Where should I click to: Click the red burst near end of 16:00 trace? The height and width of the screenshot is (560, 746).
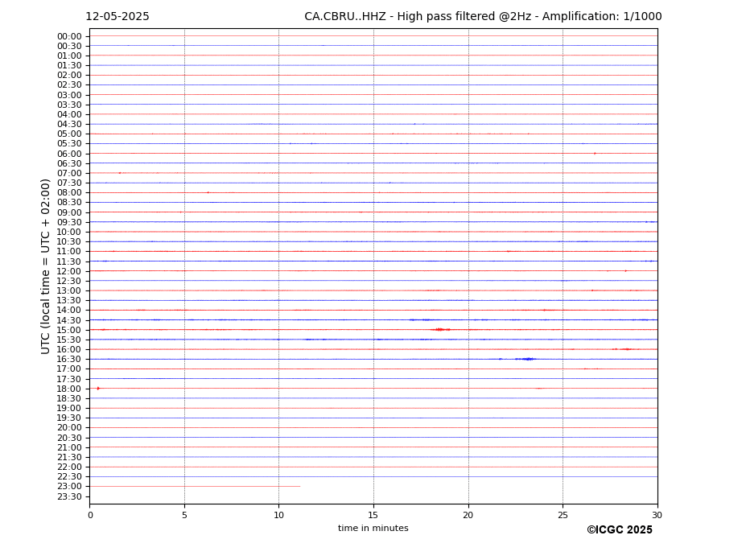pyautogui.click(x=625, y=349)
